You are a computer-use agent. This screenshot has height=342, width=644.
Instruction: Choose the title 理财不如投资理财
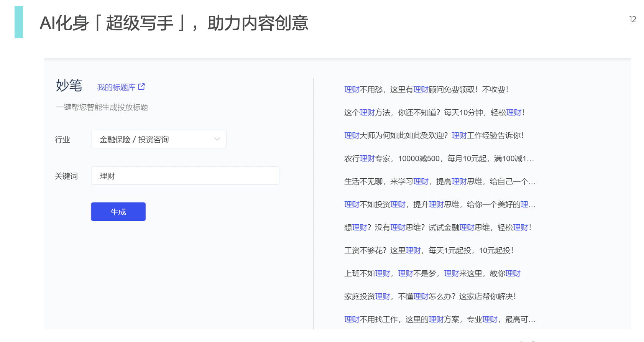(439, 205)
